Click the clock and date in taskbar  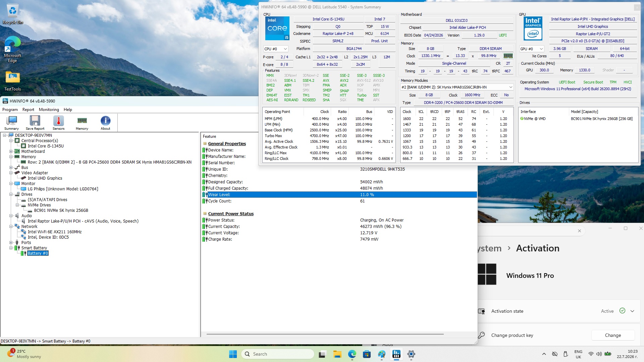627,354
